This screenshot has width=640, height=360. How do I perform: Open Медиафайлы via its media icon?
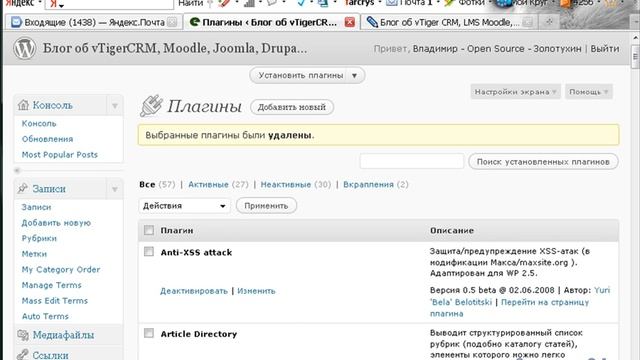pos(23,335)
